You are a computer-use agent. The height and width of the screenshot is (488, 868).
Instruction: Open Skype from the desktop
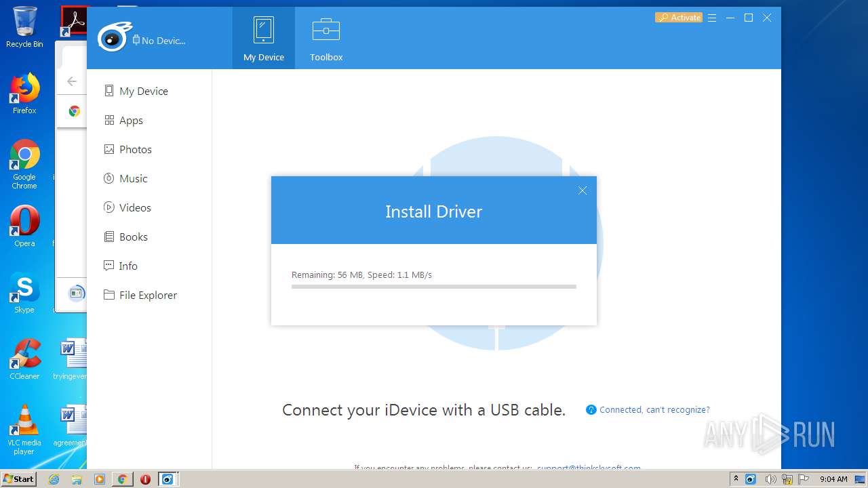click(24, 293)
